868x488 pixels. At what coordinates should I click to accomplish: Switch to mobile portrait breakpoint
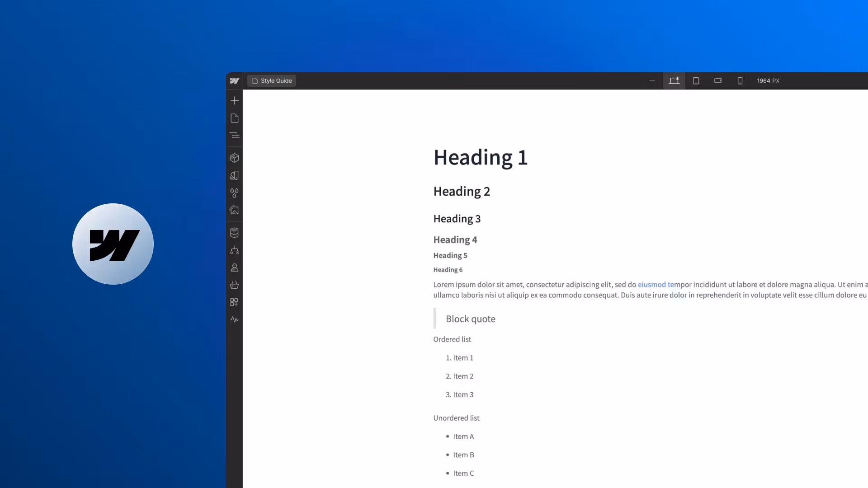coord(740,81)
